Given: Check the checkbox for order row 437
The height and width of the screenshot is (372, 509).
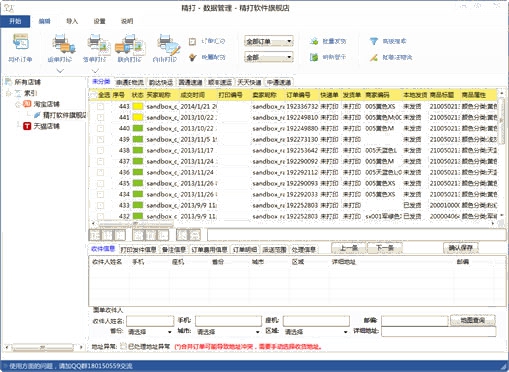Looking at the screenshot, I should [100, 162].
